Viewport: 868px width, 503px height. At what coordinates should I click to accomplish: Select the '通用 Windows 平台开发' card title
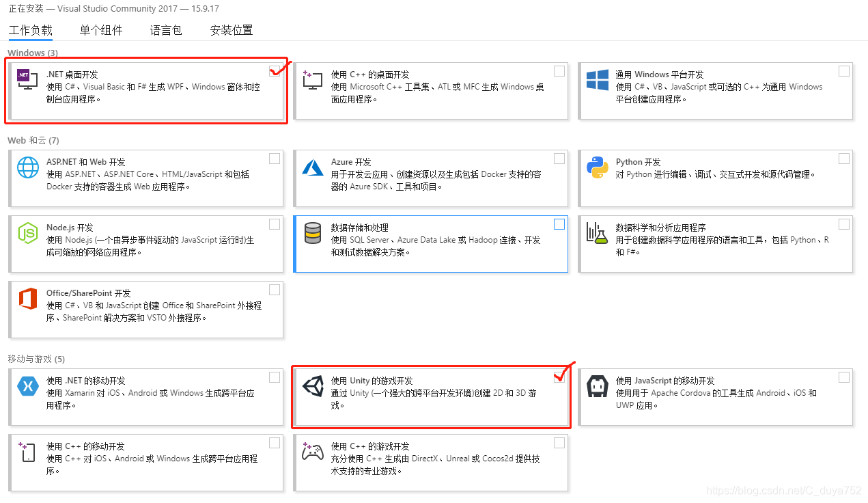click(x=660, y=74)
